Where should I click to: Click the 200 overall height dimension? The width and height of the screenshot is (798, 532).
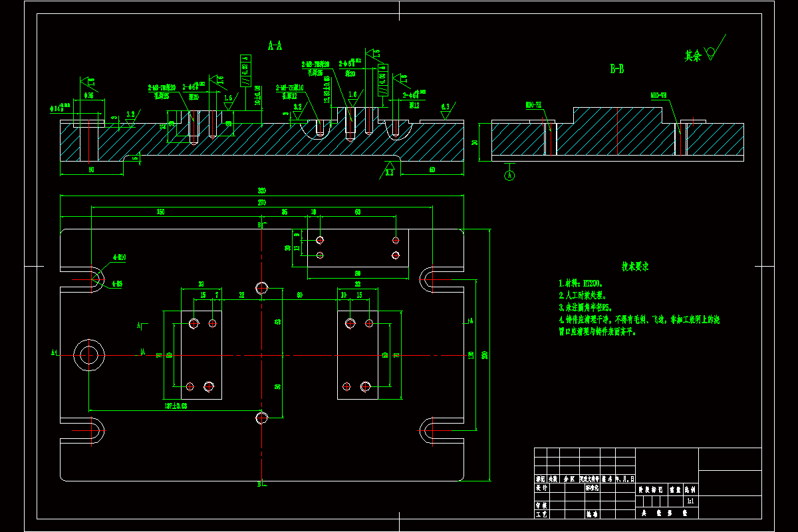coord(485,356)
